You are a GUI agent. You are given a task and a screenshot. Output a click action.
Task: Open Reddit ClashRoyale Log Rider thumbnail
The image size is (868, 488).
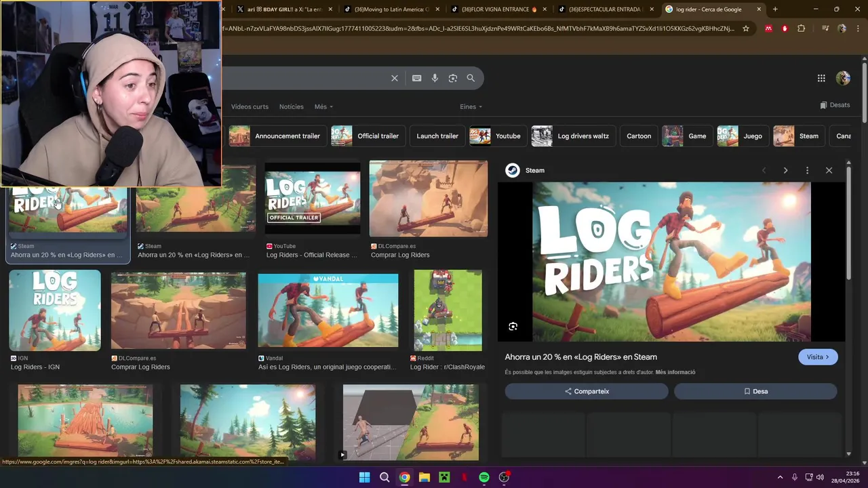click(x=448, y=311)
